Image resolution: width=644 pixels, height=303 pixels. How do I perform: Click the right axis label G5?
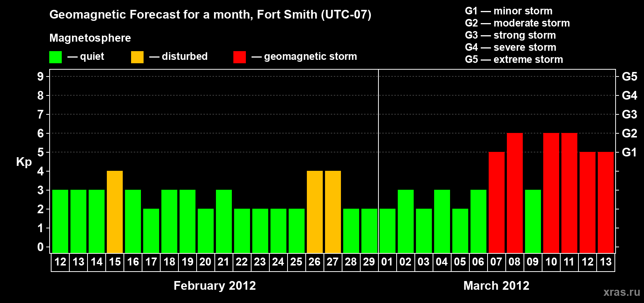(x=630, y=77)
